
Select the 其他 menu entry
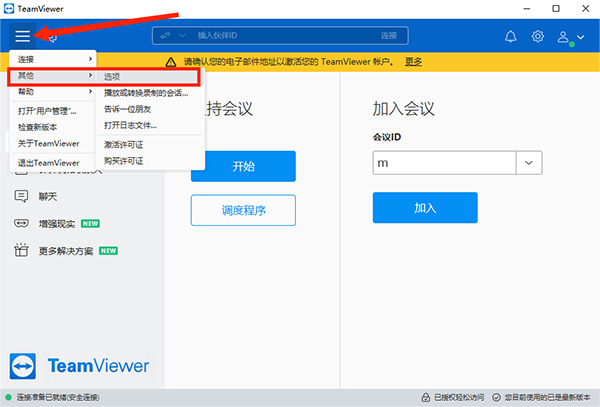tap(53, 75)
